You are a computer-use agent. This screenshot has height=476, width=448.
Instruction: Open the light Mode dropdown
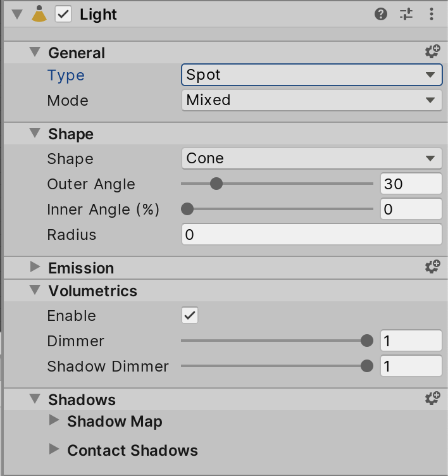[311, 100]
